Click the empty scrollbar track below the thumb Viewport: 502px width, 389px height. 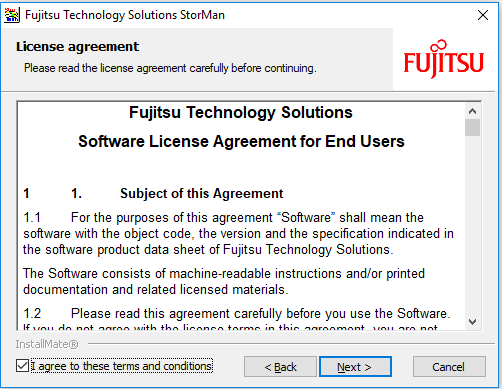(x=472, y=225)
